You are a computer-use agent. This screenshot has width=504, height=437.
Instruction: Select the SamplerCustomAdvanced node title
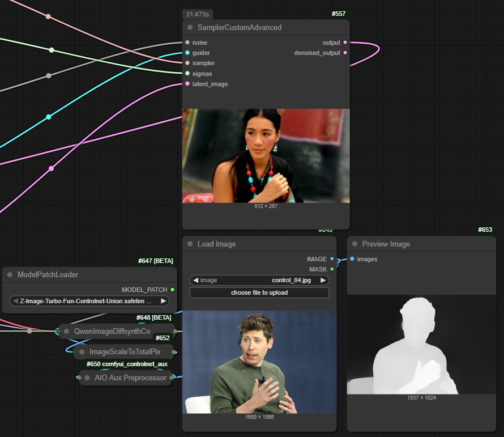click(x=240, y=28)
